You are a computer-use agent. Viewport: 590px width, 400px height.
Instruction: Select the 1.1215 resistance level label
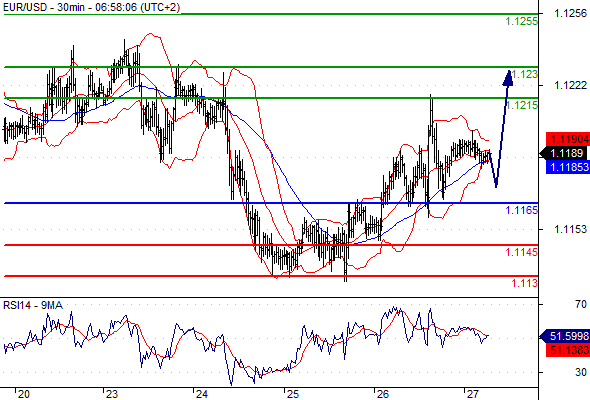click(522, 105)
